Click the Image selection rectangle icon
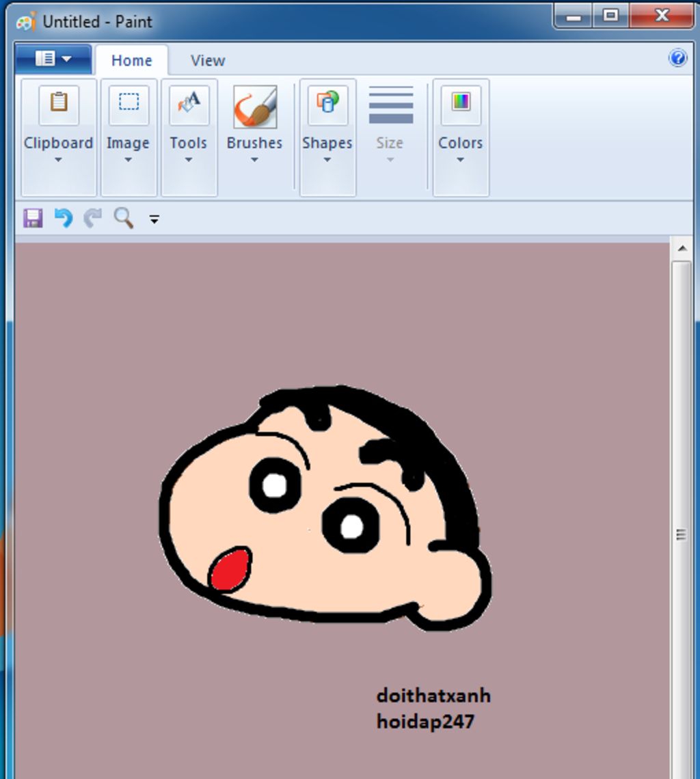The width and height of the screenshot is (700, 779). 129,102
